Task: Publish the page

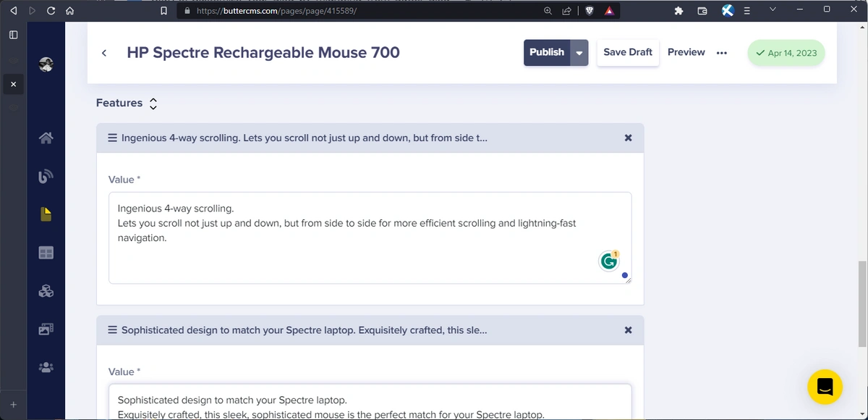Action: click(547, 53)
